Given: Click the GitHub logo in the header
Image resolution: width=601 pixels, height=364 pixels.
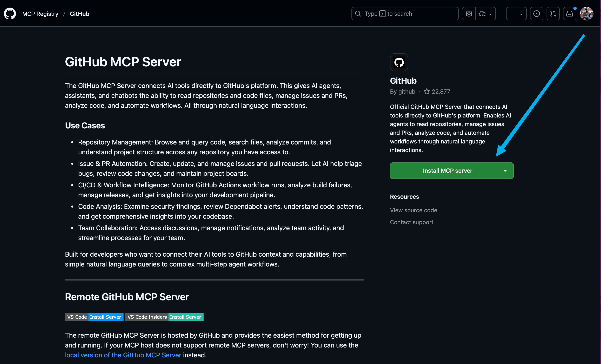Looking at the screenshot, I should (x=10, y=14).
